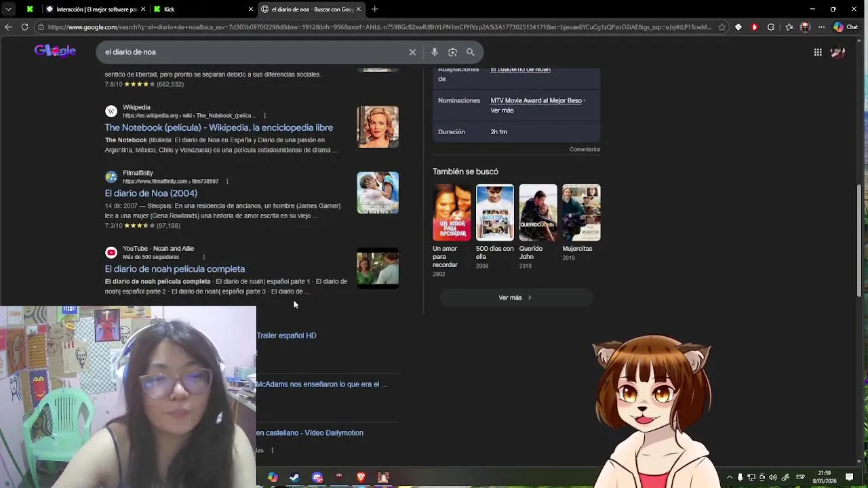Open the taskbar clock and date
The width and height of the screenshot is (868, 488).
pos(824,477)
